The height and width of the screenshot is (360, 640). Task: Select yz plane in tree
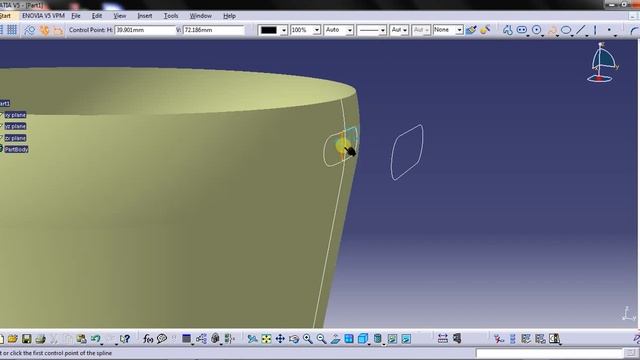click(x=16, y=127)
